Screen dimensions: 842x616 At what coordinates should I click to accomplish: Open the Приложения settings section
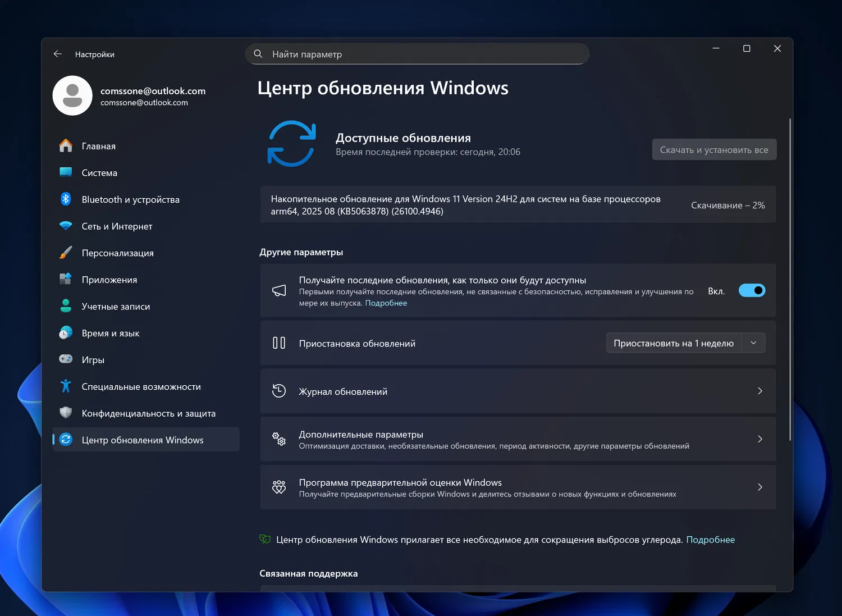click(x=146, y=279)
